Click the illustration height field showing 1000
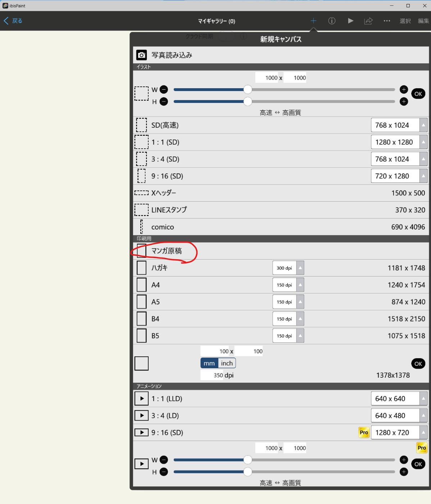 click(x=295, y=78)
